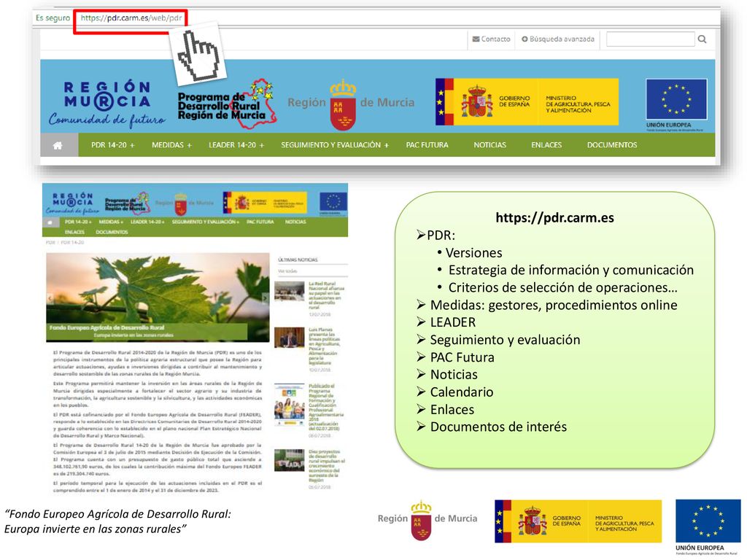Expand the MEDIDAS menu in the large banner
Screen dimensions: 747x560
coord(171,145)
